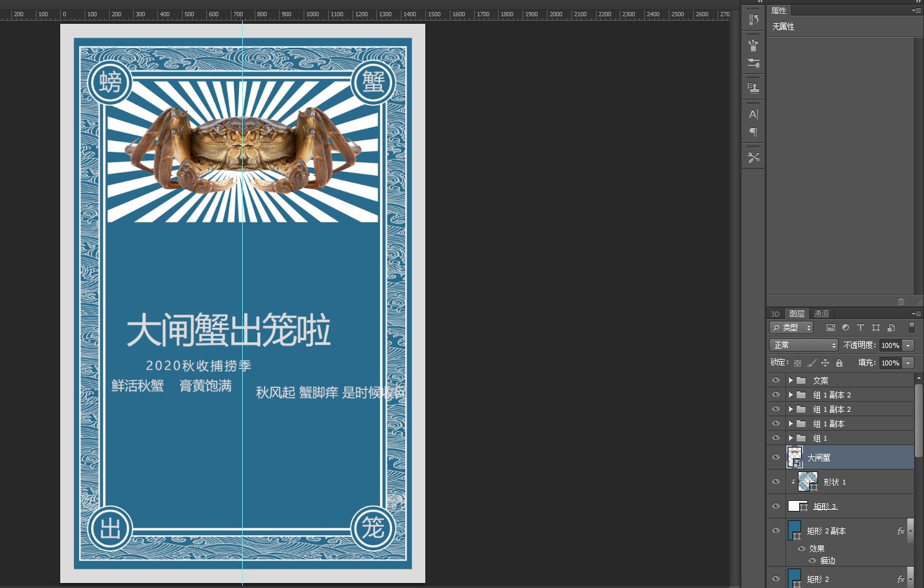Lock all padlock icon
924x588 pixels.
(839, 363)
